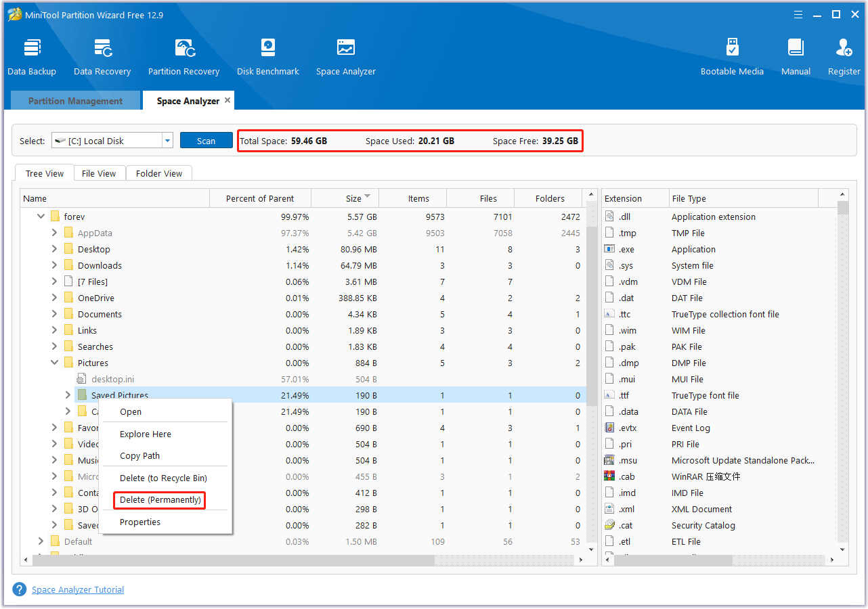Screen dimensions: 868x609
Task: Collapse the Pictures folder
Action: pyautogui.click(x=54, y=363)
